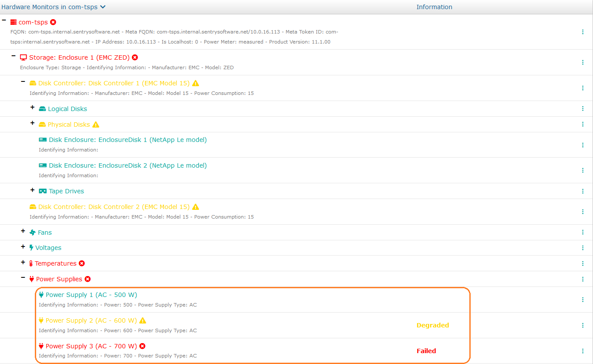593x364 pixels.
Task: Collapse Disk Controller 1 branch
Action: 23,81
